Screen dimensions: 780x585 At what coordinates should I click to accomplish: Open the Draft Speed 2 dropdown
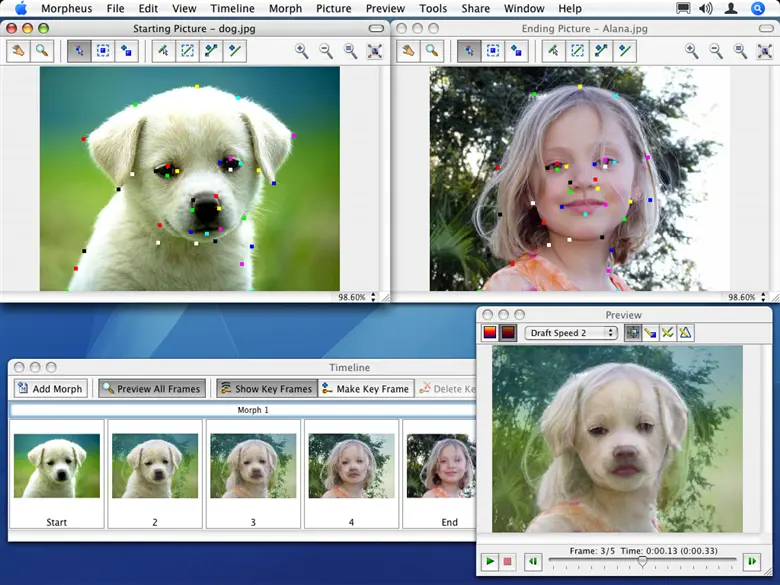(x=571, y=333)
